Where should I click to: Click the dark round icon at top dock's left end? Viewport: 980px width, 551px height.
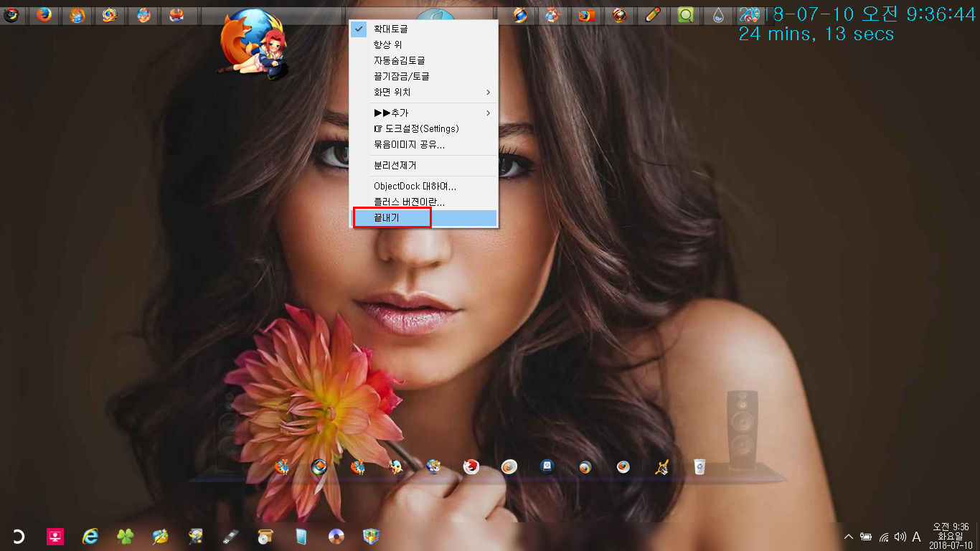(x=11, y=14)
